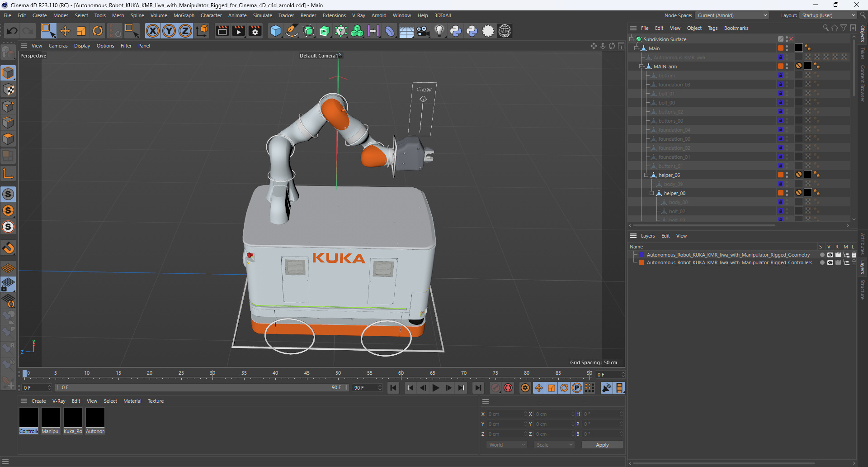Click the Extrude generator icon

[325, 31]
